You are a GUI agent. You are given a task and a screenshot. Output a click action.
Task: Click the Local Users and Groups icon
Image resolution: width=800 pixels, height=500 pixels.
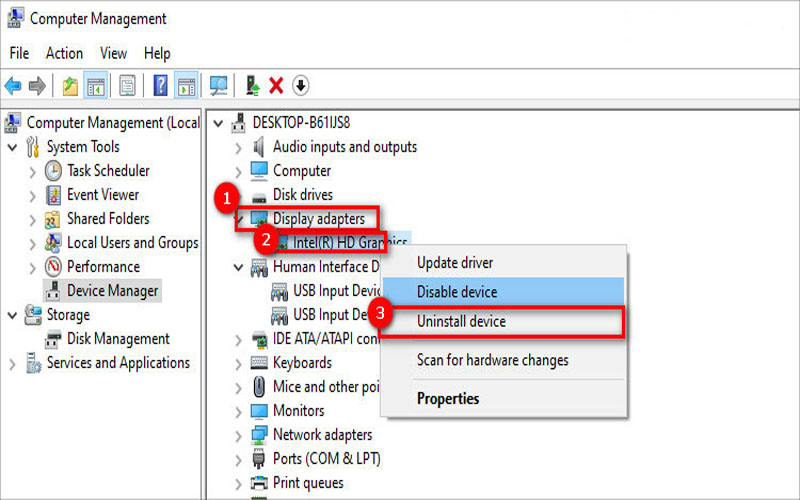pyautogui.click(x=53, y=243)
